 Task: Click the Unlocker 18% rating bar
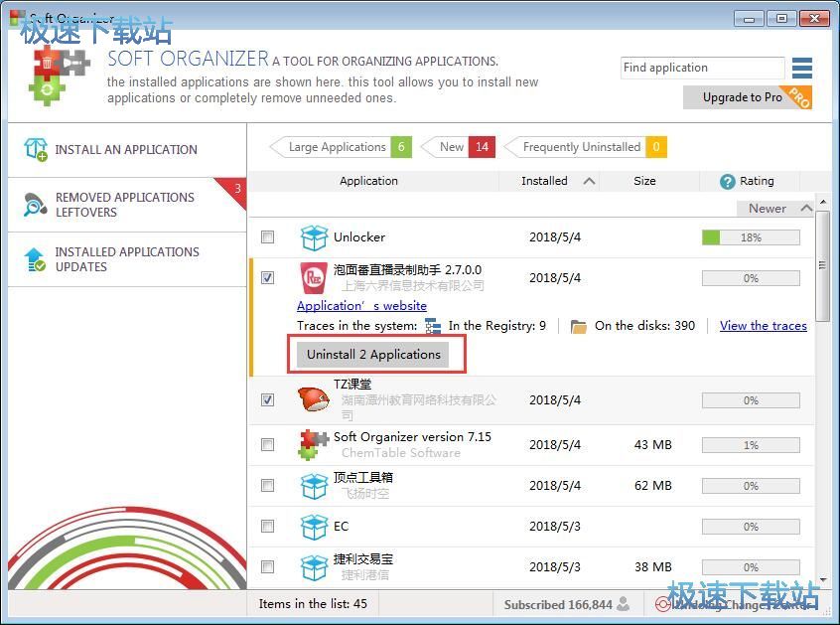(x=751, y=237)
